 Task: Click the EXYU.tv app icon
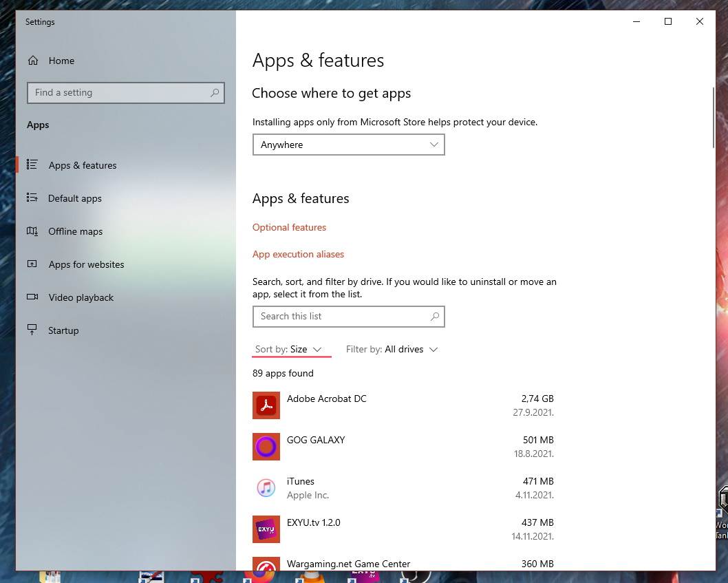(x=266, y=529)
